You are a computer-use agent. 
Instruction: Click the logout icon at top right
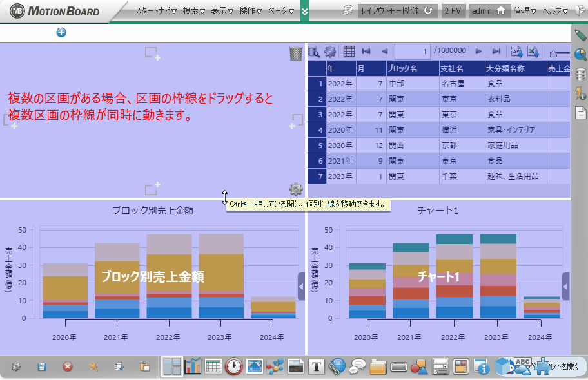[x=580, y=11]
